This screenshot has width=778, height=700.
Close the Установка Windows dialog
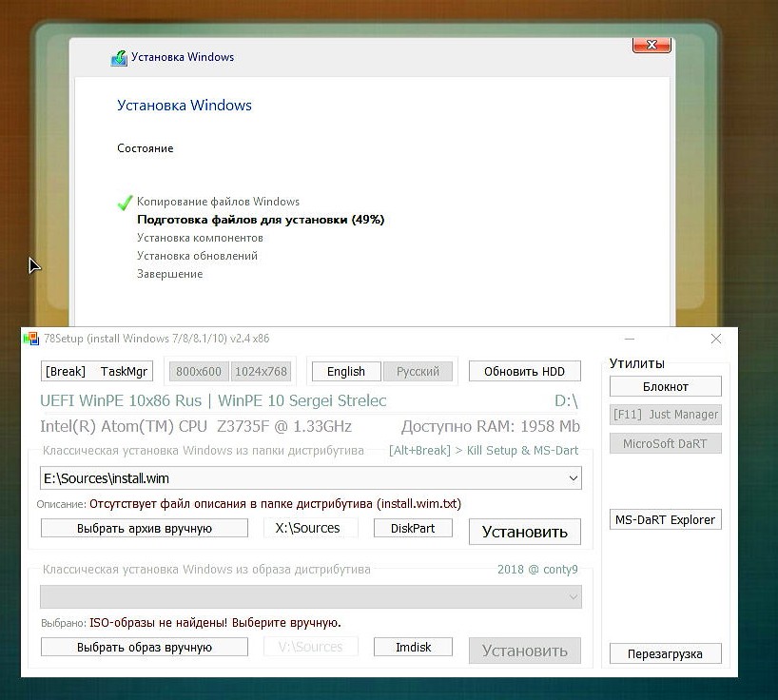652,45
